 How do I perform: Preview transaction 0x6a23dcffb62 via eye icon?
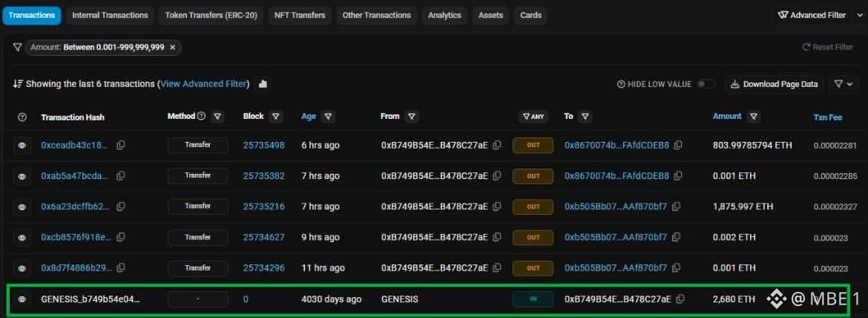(22, 207)
